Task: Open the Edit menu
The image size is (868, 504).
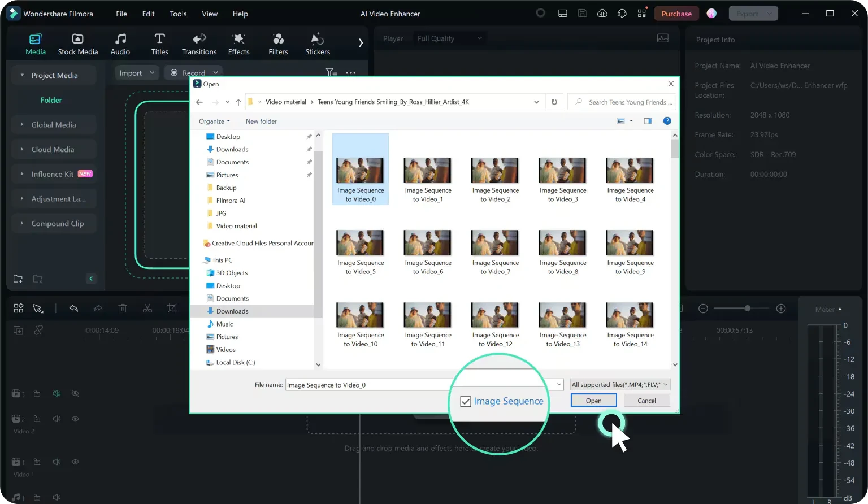Action: click(x=149, y=14)
